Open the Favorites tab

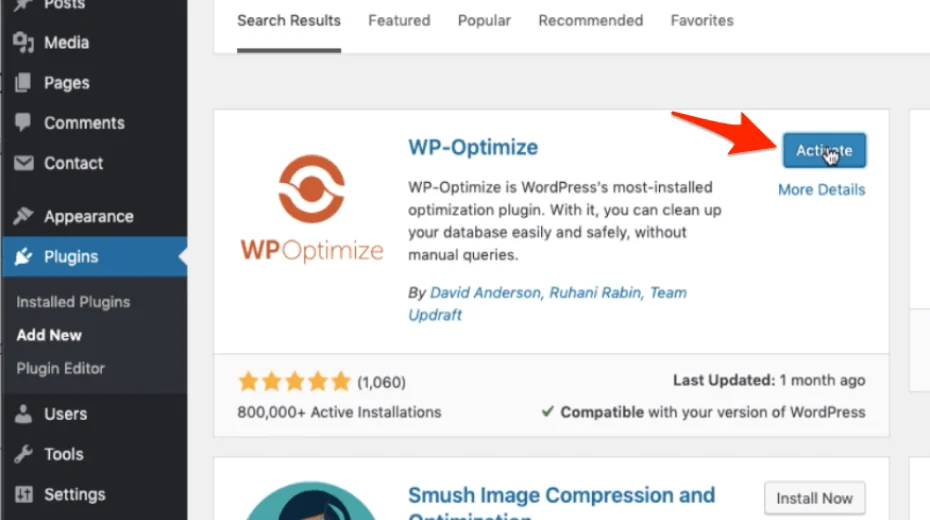pyautogui.click(x=702, y=20)
